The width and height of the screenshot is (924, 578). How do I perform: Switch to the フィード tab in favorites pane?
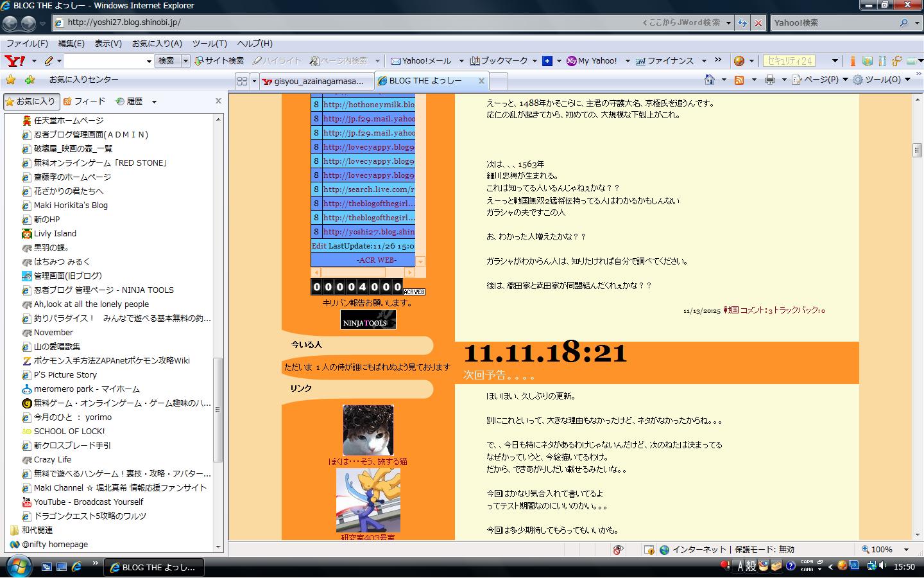84,101
